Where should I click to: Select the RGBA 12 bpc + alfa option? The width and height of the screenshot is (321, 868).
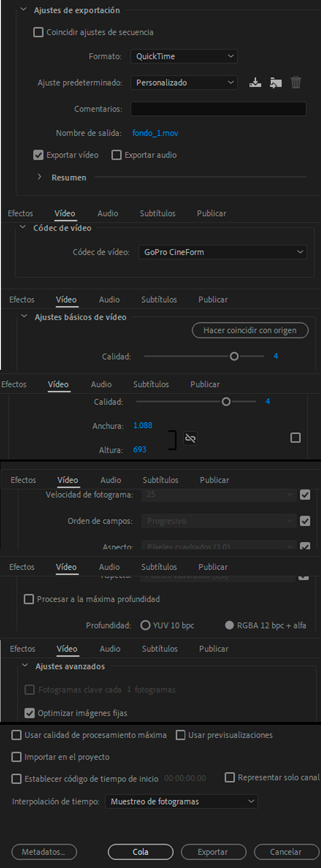pos(229,625)
